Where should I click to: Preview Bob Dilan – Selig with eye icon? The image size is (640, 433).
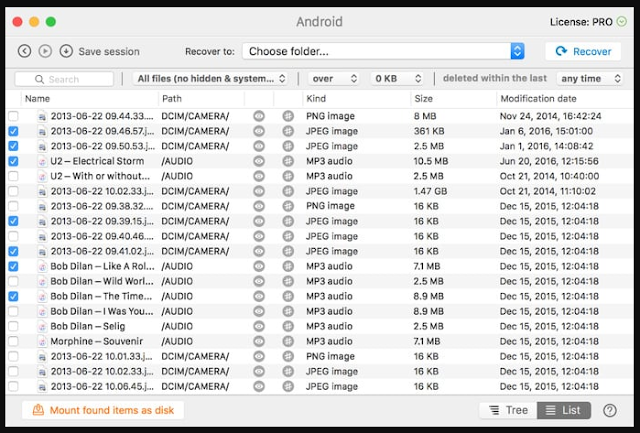pyautogui.click(x=259, y=326)
